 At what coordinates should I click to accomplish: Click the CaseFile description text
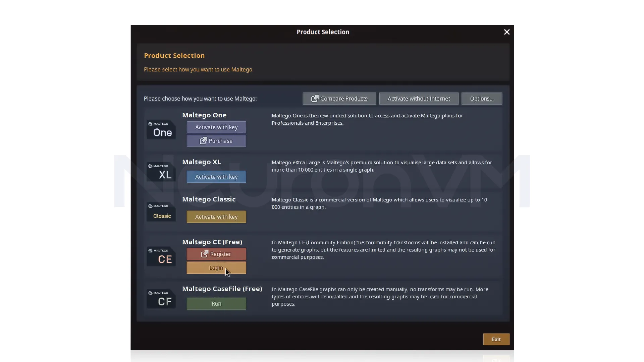click(380, 297)
